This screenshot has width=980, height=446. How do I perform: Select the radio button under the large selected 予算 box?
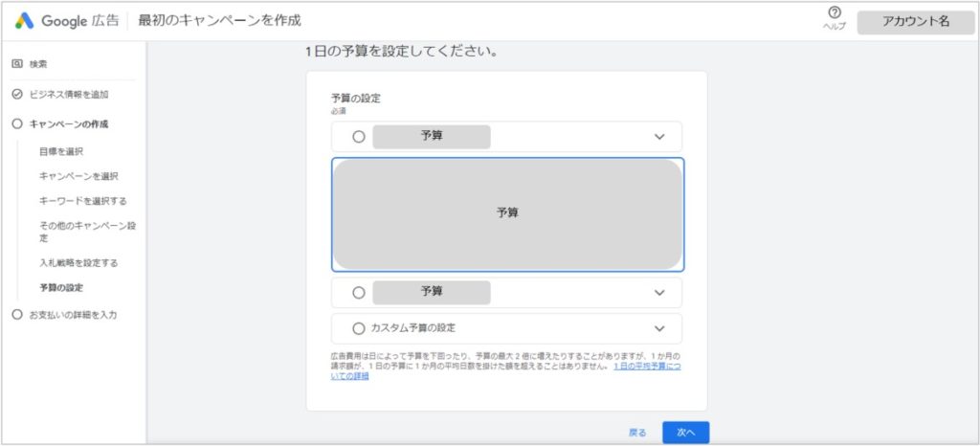click(359, 292)
